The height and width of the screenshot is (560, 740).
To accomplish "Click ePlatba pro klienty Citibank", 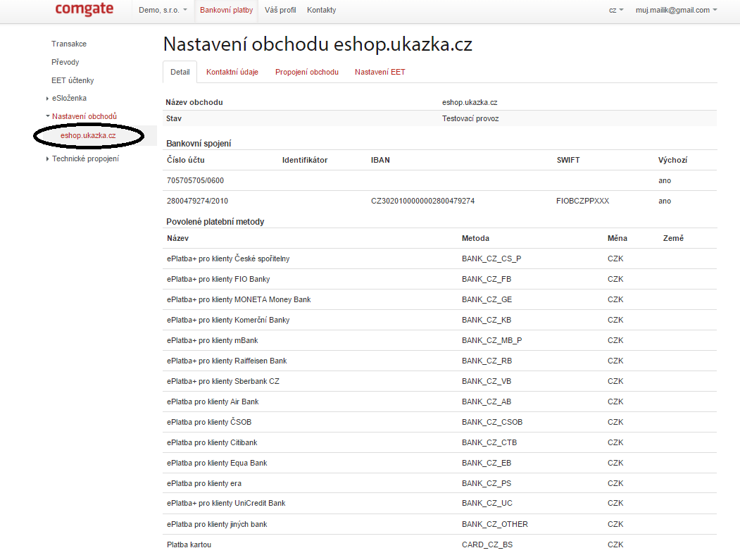I will [212, 442].
